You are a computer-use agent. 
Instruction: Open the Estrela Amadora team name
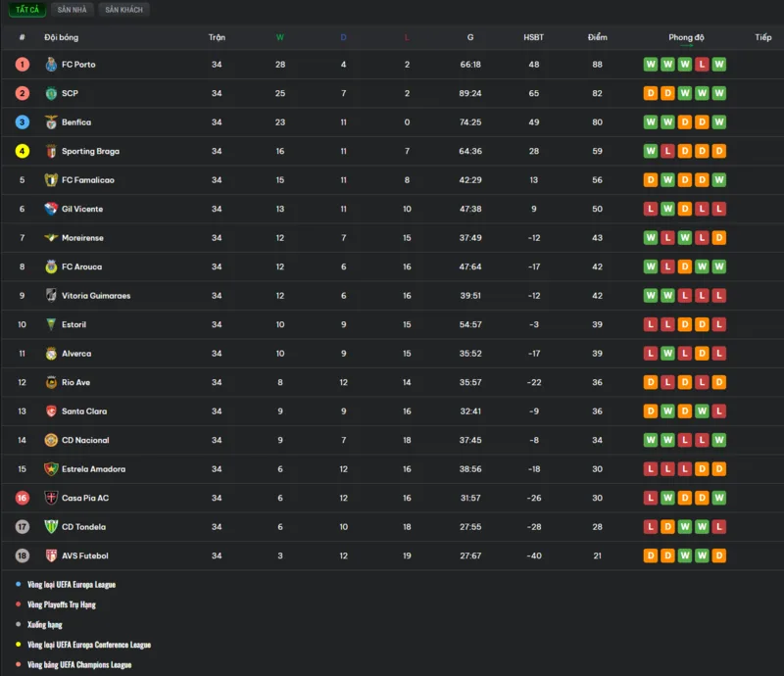(x=93, y=469)
